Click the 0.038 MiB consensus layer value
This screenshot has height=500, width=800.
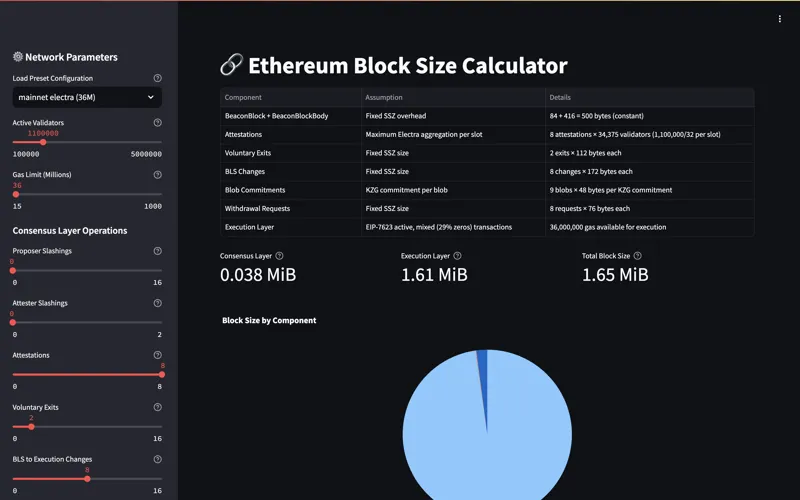pyautogui.click(x=258, y=275)
